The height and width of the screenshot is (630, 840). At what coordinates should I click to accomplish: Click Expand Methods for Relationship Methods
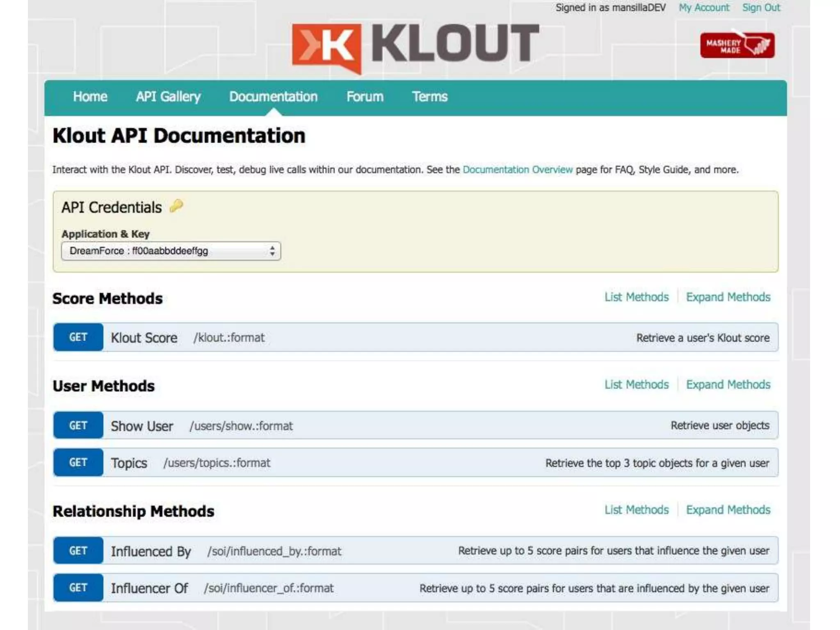pos(728,510)
